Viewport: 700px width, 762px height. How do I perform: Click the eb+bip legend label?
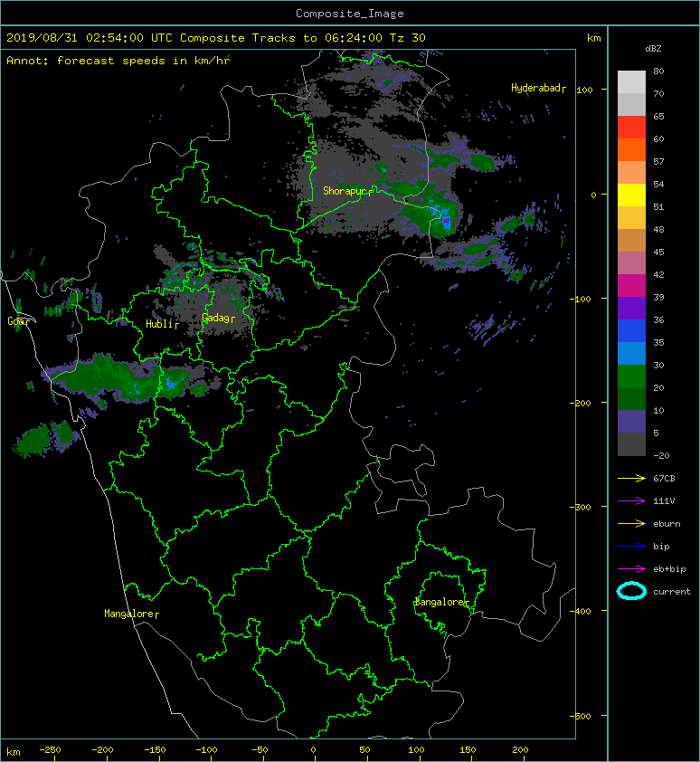669,569
